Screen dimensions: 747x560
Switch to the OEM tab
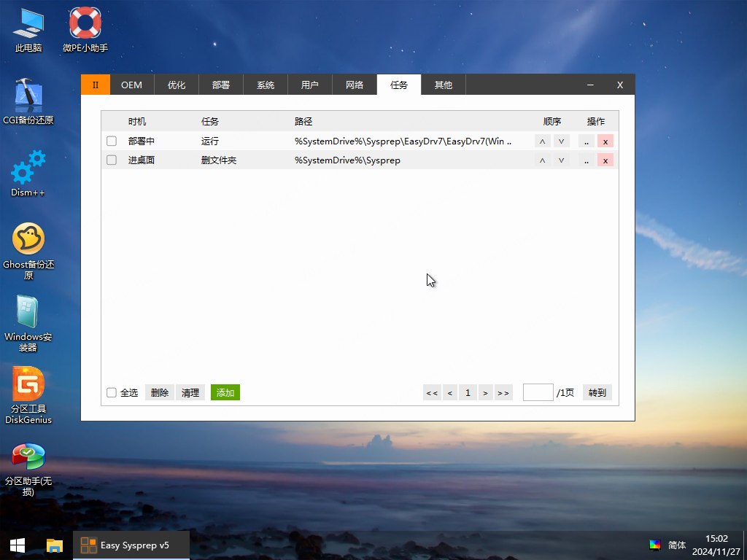click(x=132, y=85)
